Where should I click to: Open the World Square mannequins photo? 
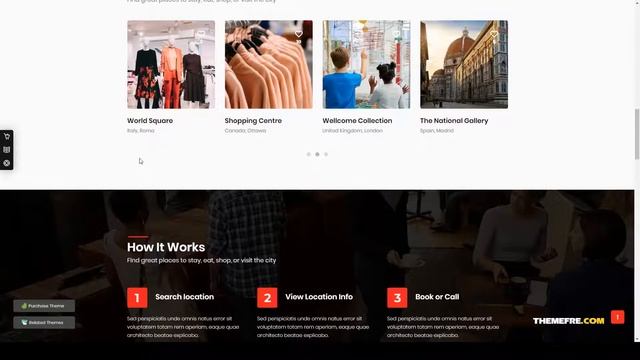[x=171, y=64]
